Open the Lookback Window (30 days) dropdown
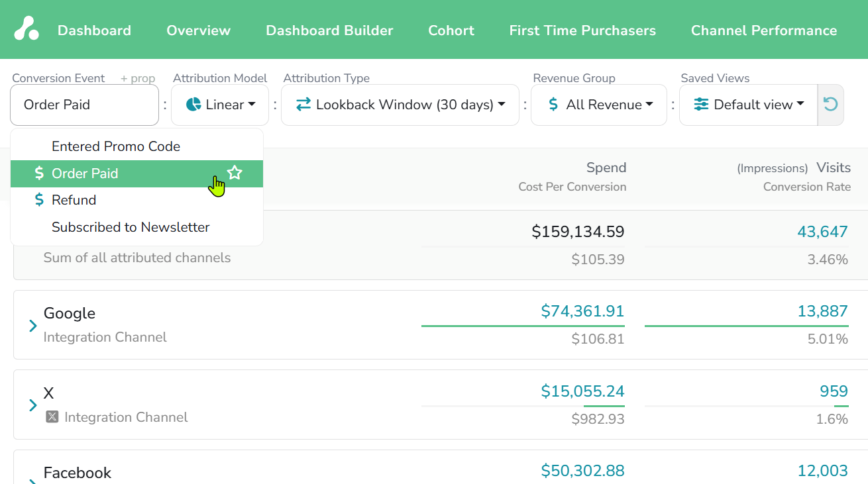This screenshot has width=868, height=484. click(400, 105)
